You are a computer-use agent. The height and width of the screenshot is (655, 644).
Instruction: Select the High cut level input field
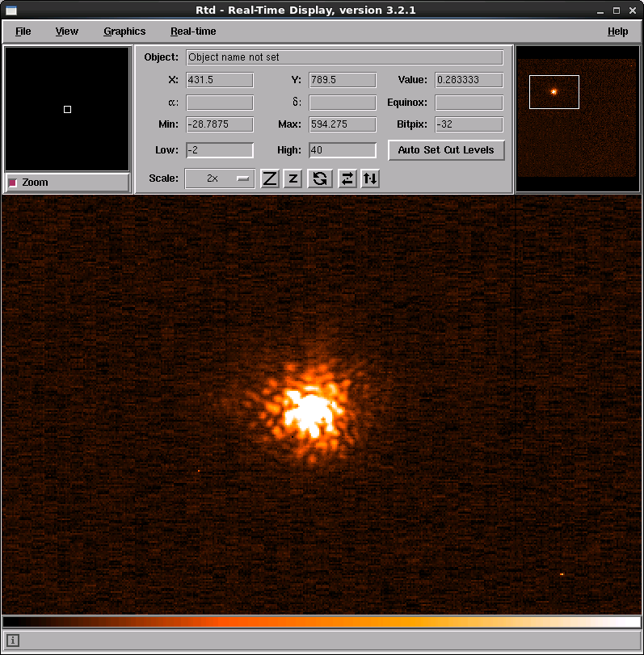tap(343, 150)
